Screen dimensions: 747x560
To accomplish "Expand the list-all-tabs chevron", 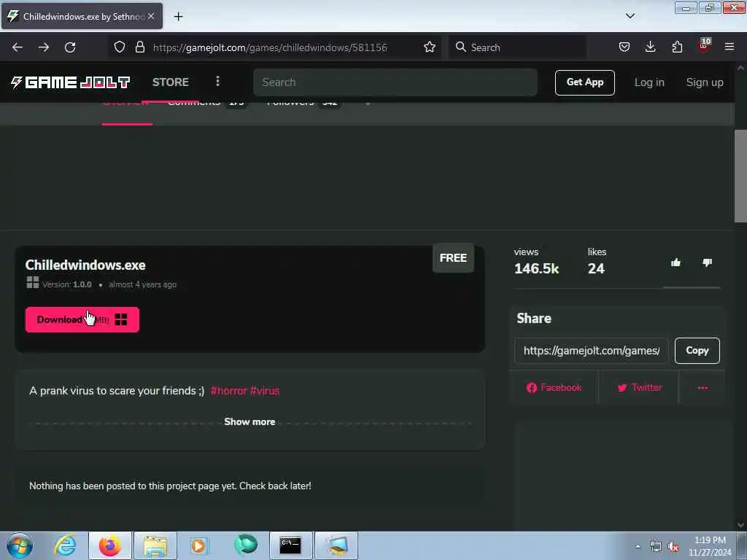I will click(630, 16).
